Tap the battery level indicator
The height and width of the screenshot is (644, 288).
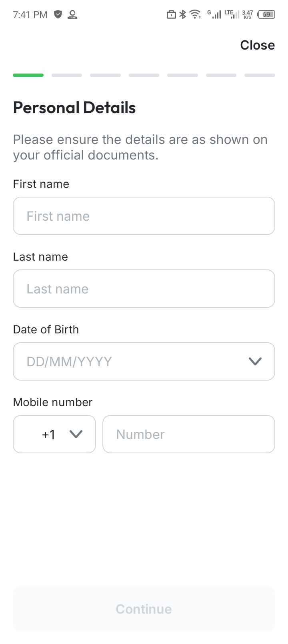pos(266,15)
